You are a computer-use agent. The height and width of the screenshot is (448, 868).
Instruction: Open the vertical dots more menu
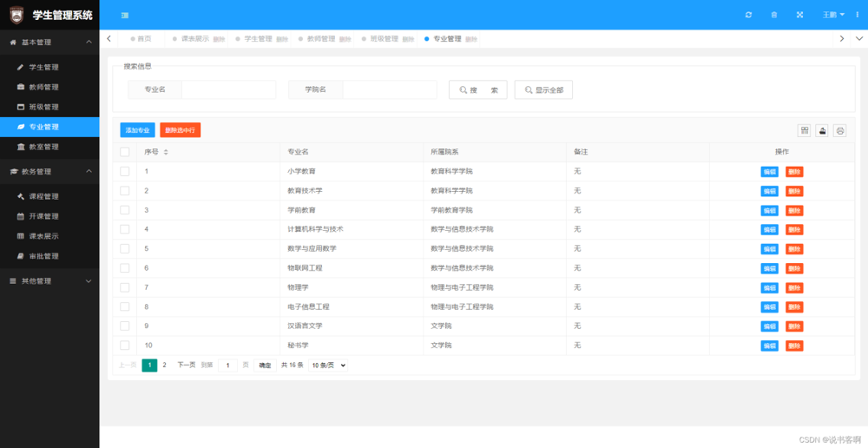pyautogui.click(x=857, y=15)
